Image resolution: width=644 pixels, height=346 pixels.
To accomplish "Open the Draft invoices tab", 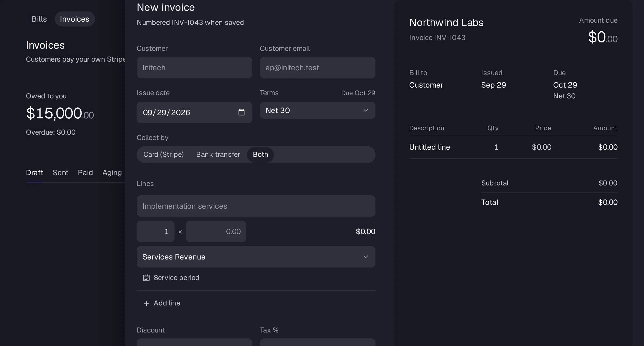I will [x=35, y=172].
